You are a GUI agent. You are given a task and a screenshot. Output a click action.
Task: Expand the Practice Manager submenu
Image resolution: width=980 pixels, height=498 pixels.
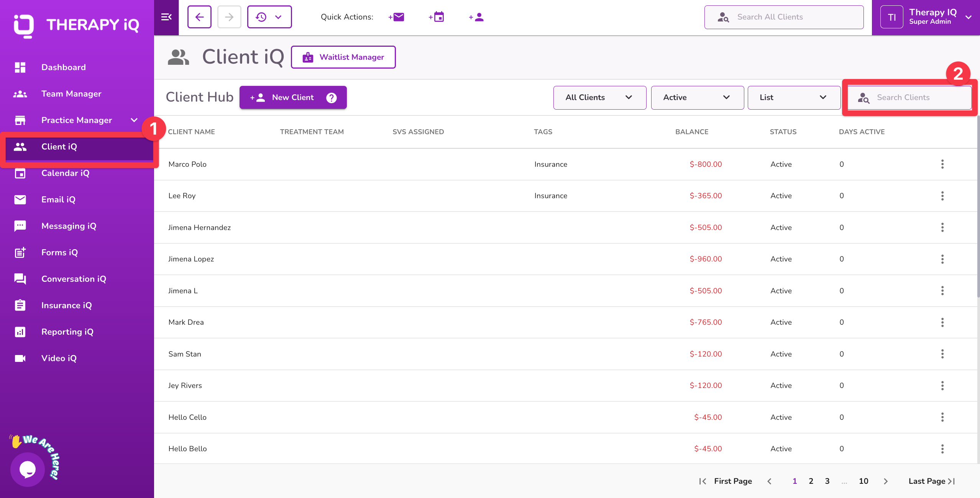[134, 120]
